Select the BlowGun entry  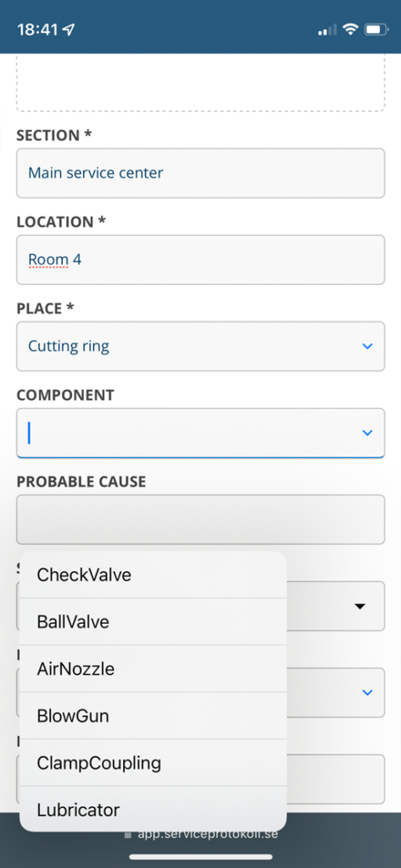click(x=153, y=715)
